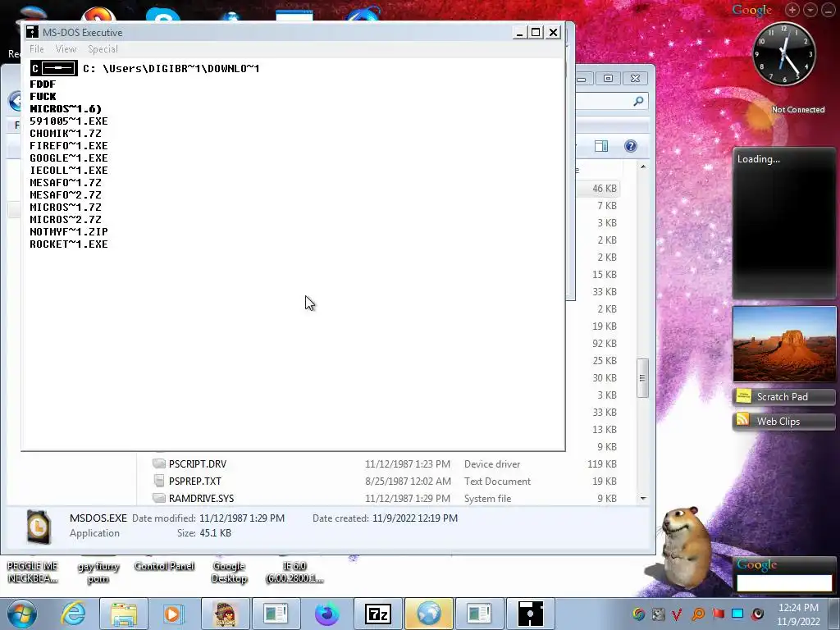Open the Special menu in MS-DOS Executive

[103, 48]
